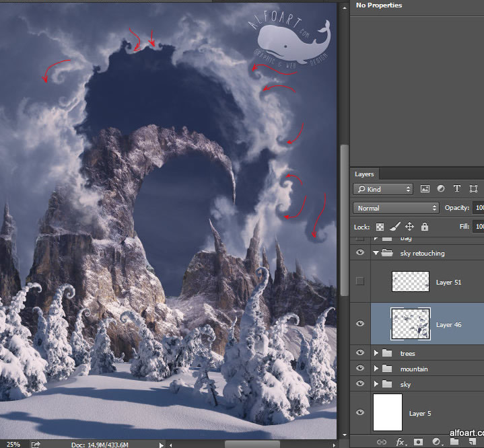Hide Layer 46 using eye icon
The width and height of the screenshot is (484, 448).
click(360, 324)
